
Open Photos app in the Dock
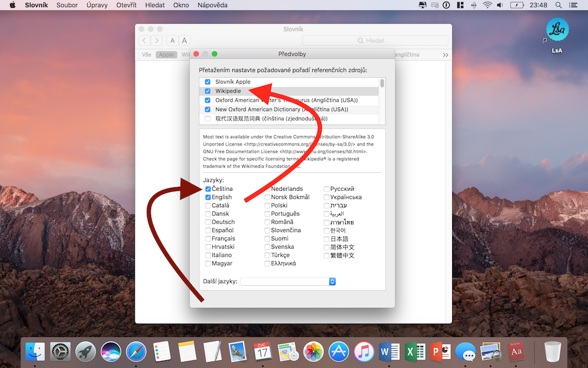pyautogui.click(x=313, y=352)
